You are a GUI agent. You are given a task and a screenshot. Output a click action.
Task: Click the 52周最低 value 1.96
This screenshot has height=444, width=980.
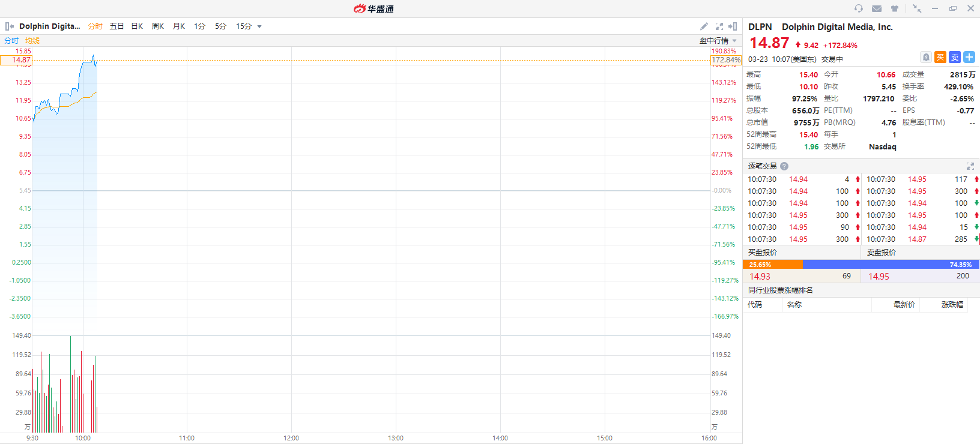pos(811,147)
